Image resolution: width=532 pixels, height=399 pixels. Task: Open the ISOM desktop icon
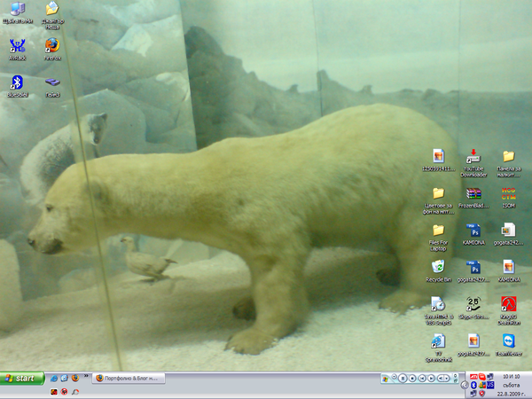[x=509, y=198]
